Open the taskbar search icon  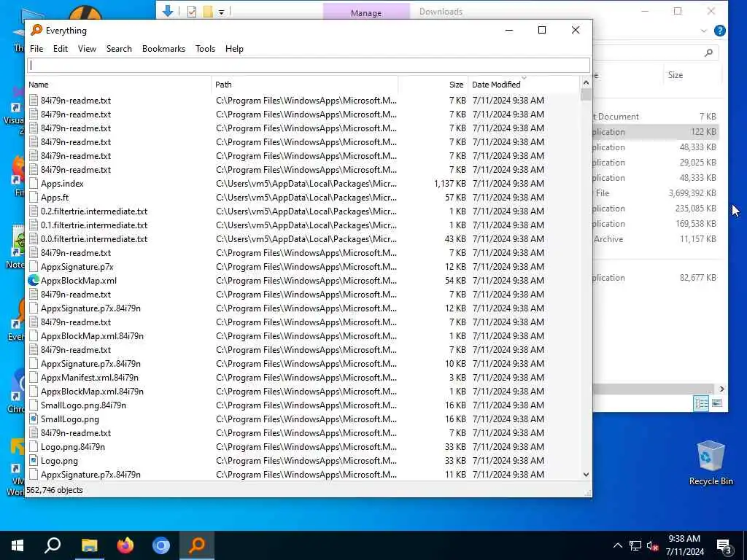point(53,545)
